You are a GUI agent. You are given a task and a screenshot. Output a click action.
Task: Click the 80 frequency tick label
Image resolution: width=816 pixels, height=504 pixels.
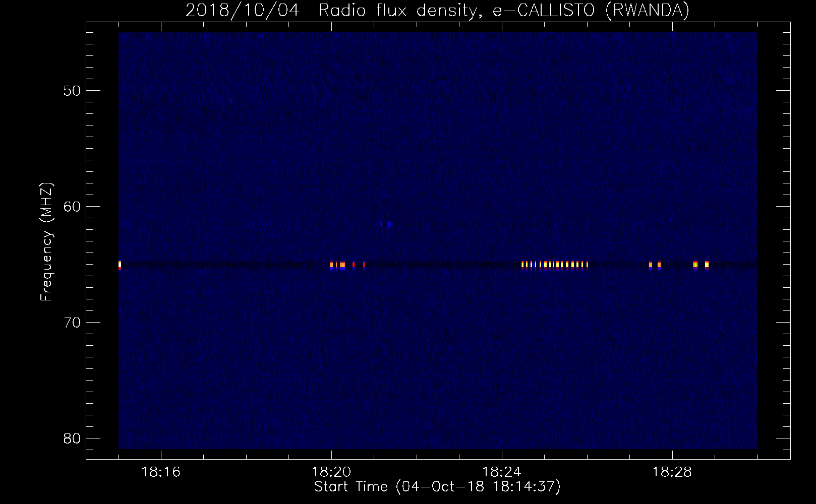(71, 438)
